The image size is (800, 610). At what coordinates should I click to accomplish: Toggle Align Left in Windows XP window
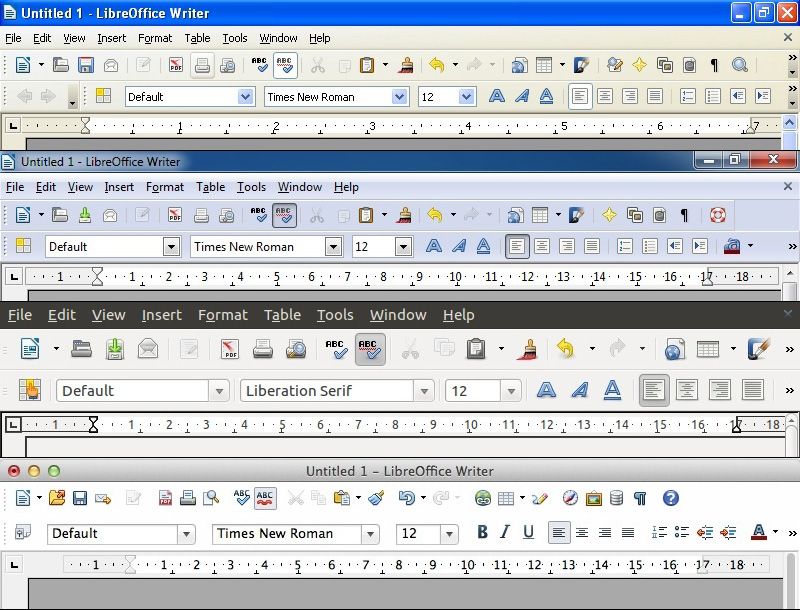point(580,96)
